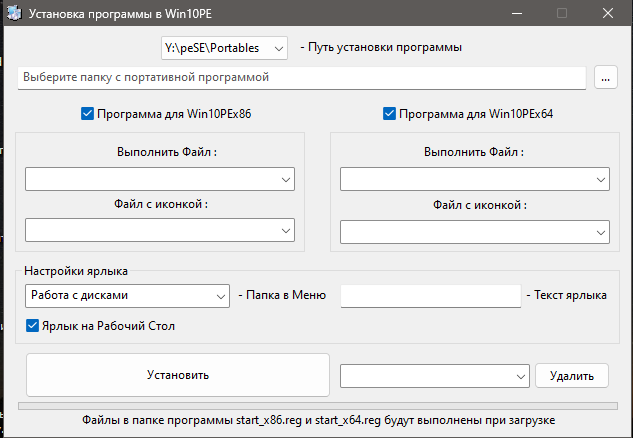The height and width of the screenshot is (438, 633).
Task: Click the app icon in title bar
Action: pos(14,14)
